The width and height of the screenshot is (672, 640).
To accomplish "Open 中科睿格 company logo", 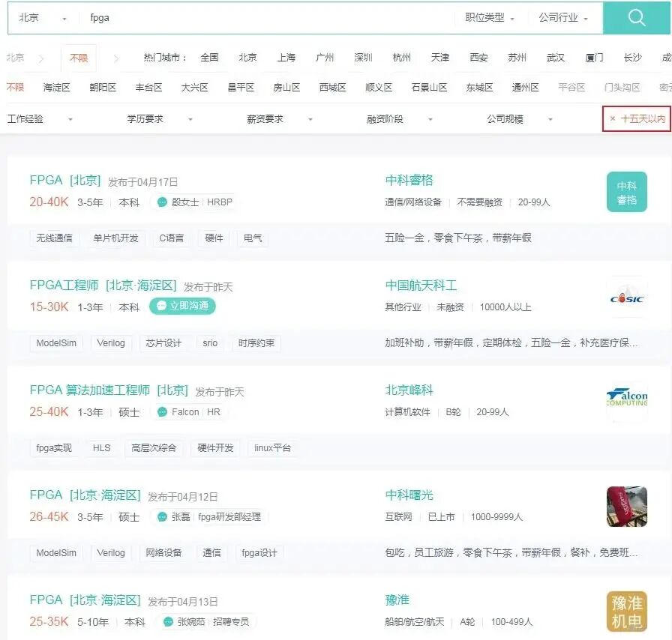I will [626, 192].
